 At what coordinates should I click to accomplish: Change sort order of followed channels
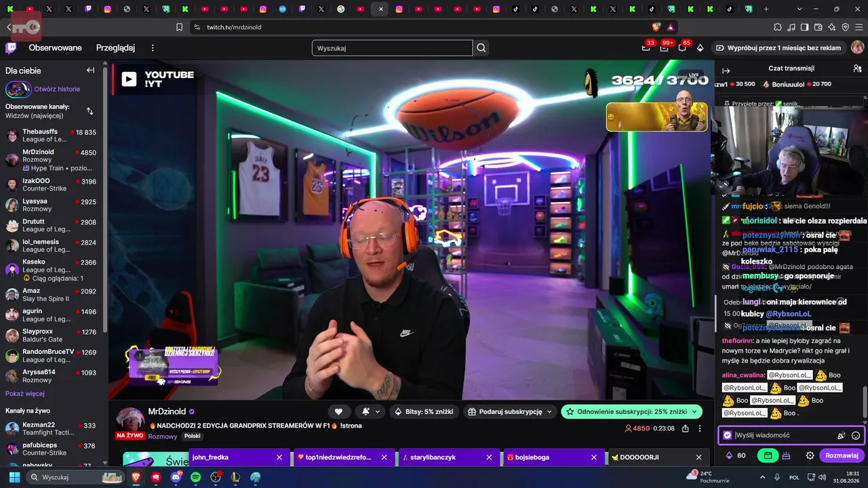[90, 111]
